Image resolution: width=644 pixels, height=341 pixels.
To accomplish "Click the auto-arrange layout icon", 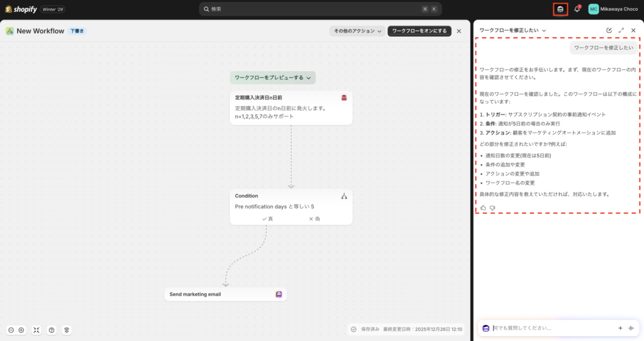I will [67, 330].
